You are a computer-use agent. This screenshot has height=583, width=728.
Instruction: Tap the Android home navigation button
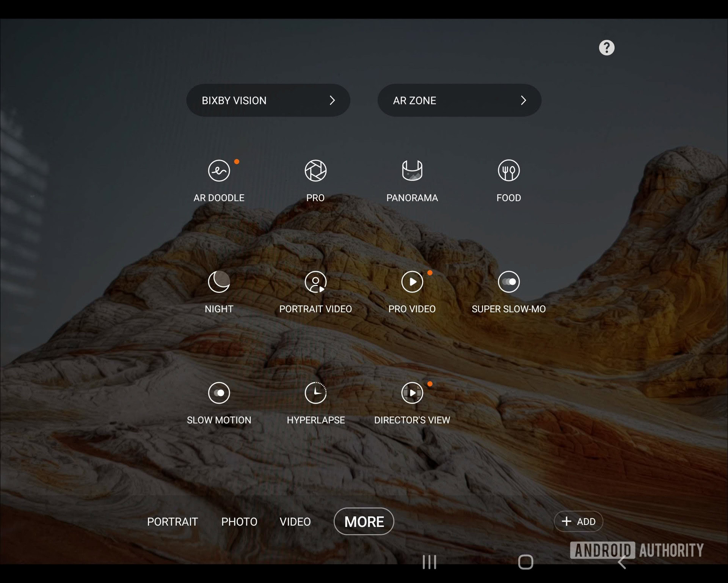(x=526, y=562)
